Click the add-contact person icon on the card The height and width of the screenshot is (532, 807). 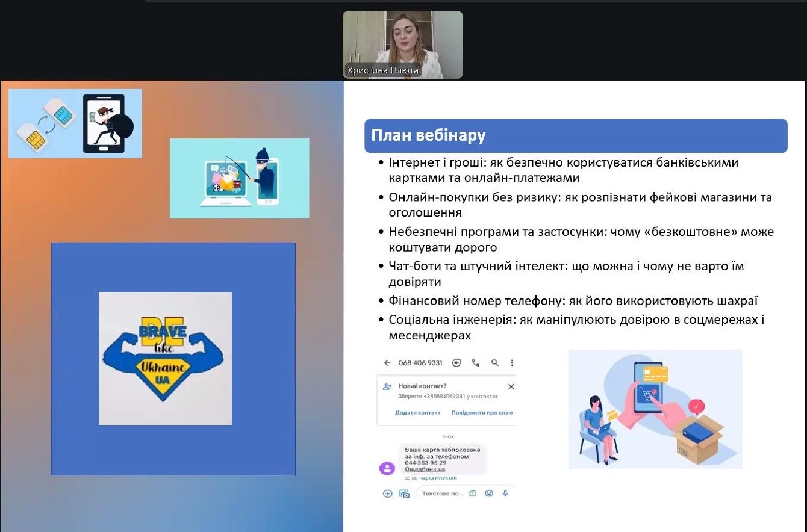pyautogui.click(x=387, y=386)
